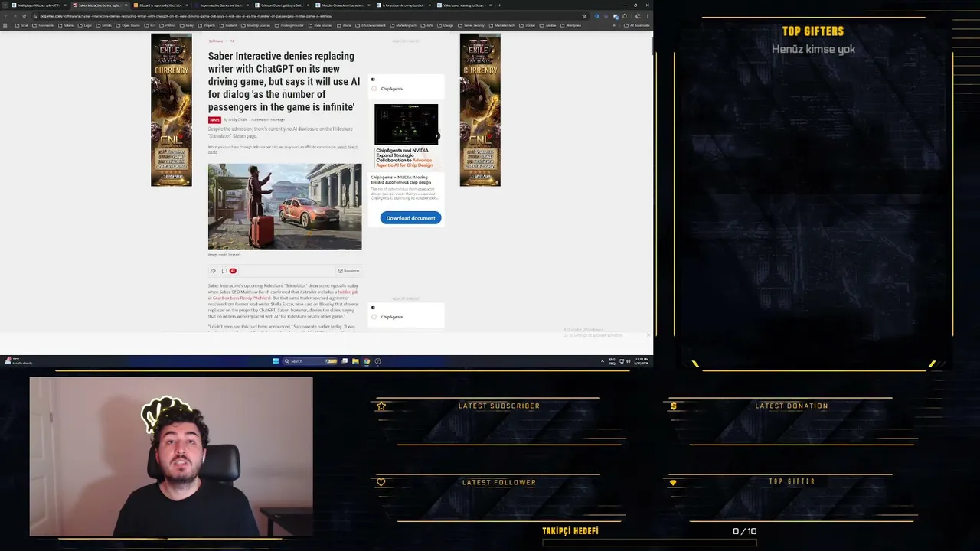Click the star icon beside Latest Subscriber
The image size is (980, 551).
point(381,406)
